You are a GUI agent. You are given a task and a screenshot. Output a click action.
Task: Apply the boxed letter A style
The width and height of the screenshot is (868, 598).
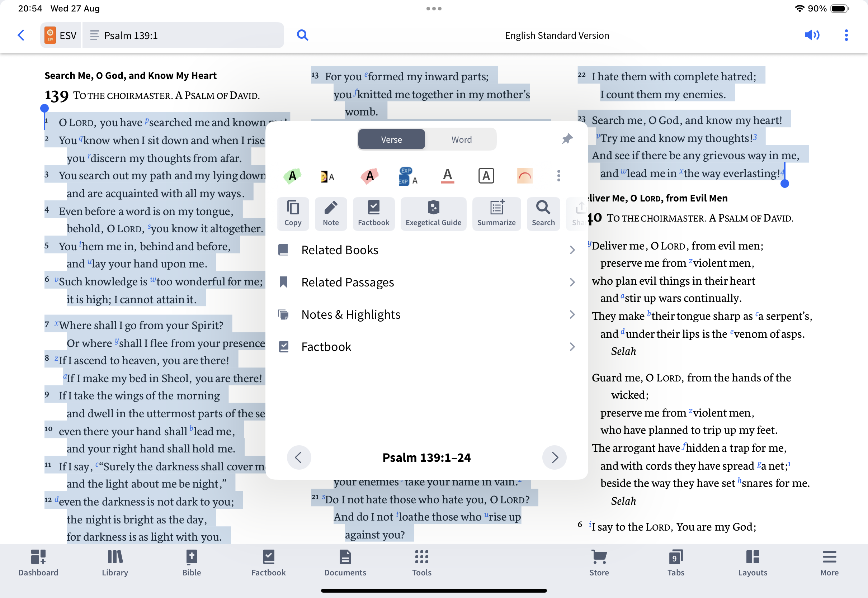pyautogui.click(x=486, y=176)
